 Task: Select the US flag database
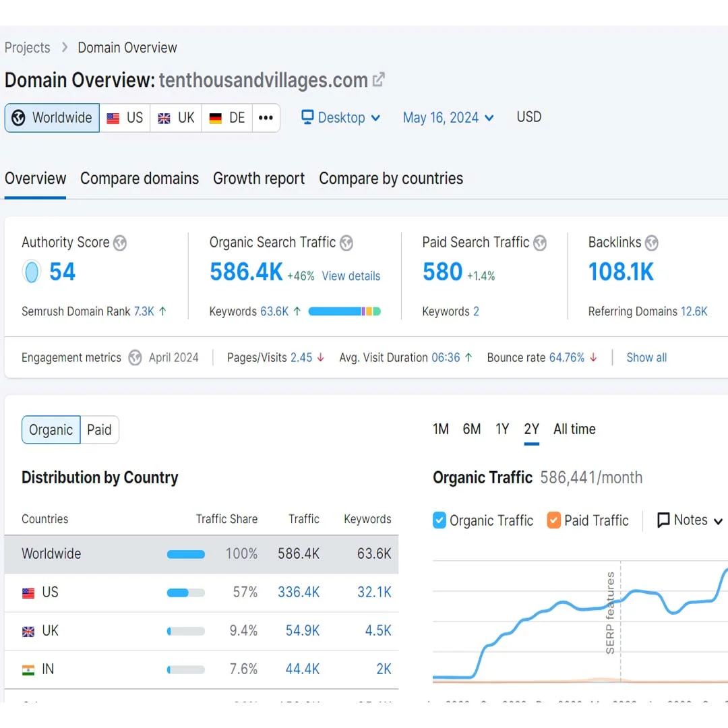[125, 118]
